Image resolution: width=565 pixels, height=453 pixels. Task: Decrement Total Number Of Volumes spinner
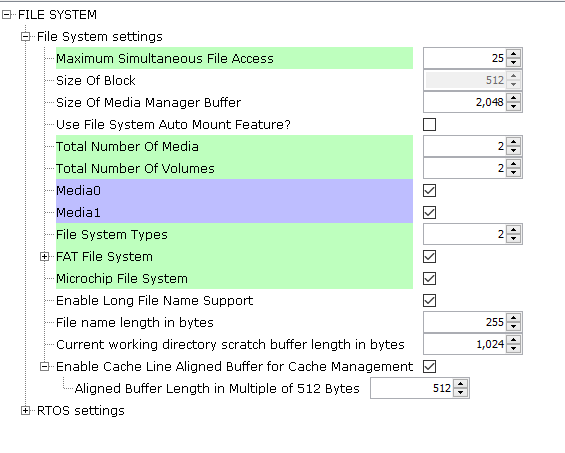coord(513,173)
